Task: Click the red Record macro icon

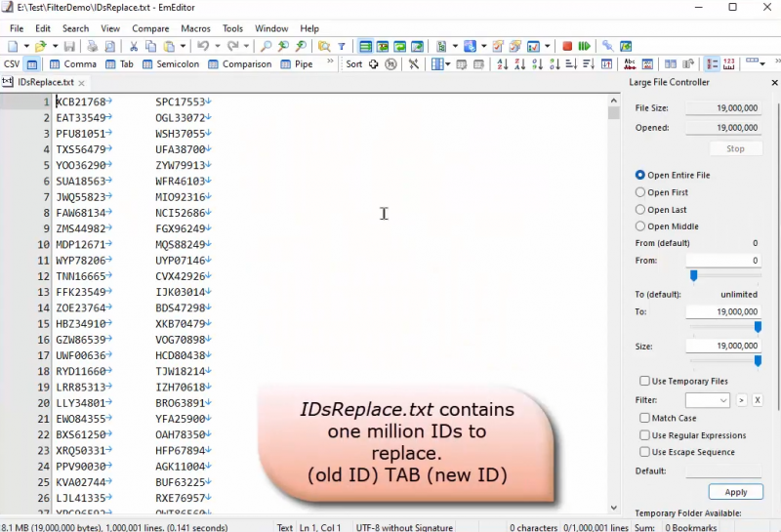Action: click(x=567, y=46)
